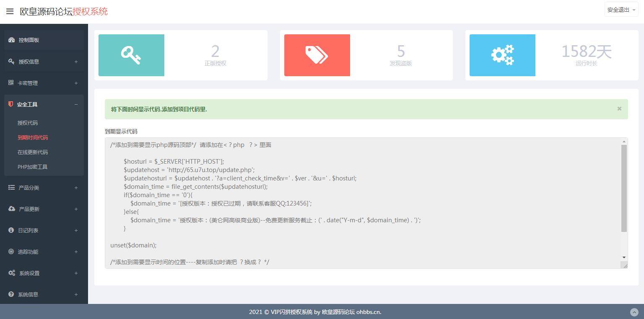Go to 在线更新代码 page
This screenshot has width=644, height=319.
(32, 152)
